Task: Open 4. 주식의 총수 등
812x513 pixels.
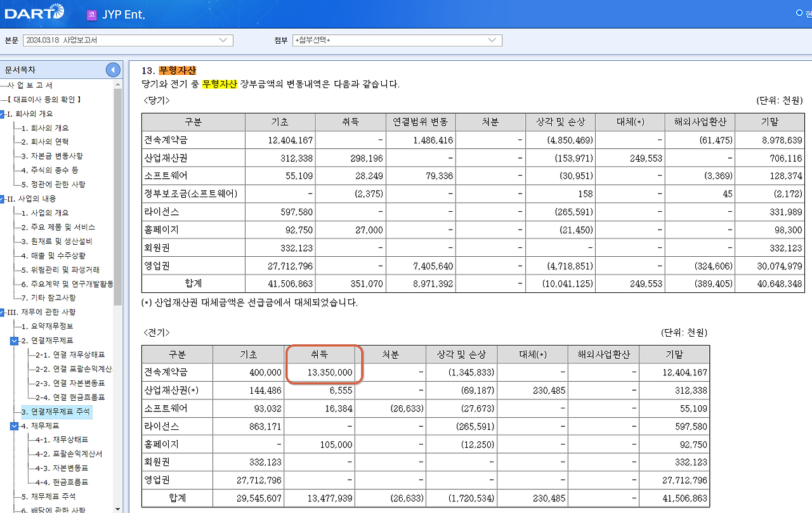Action: click(50, 171)
